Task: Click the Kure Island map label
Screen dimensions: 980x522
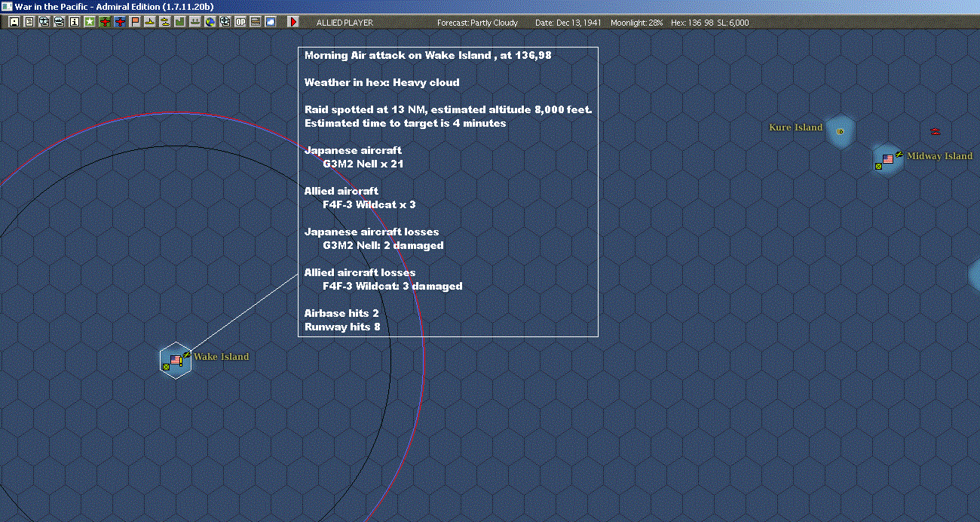Action: point(795,127)
